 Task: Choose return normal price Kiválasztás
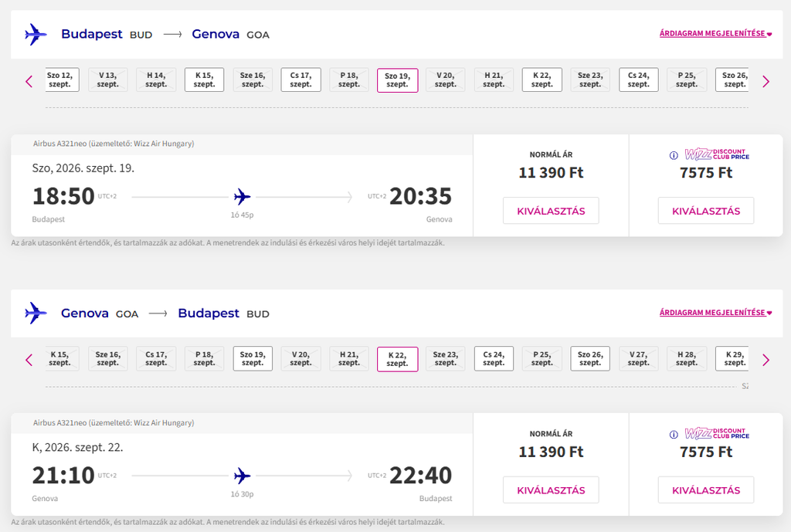[x=551, y=490]
